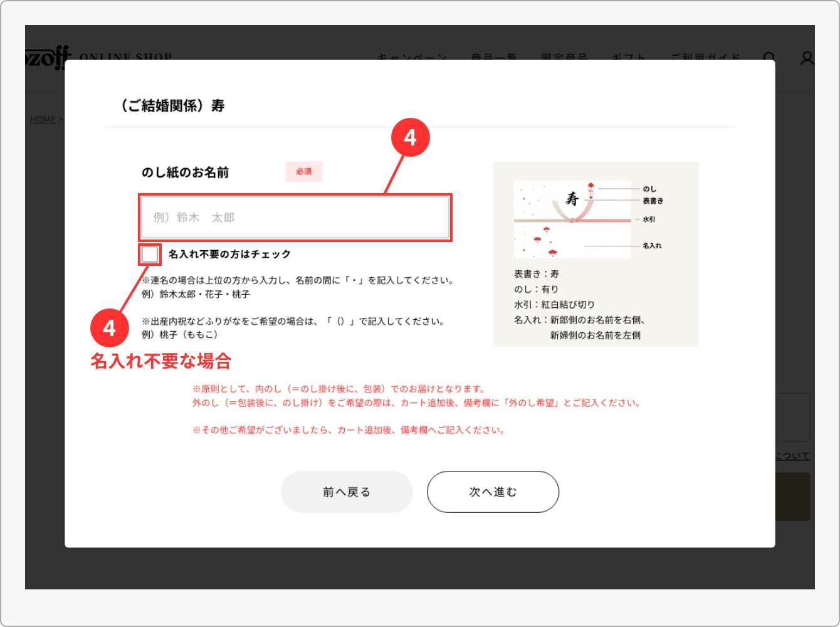Check the 名入れ不要 checkbox
The width and height of the screenshot is (840, 627).
tap(150, 254)
